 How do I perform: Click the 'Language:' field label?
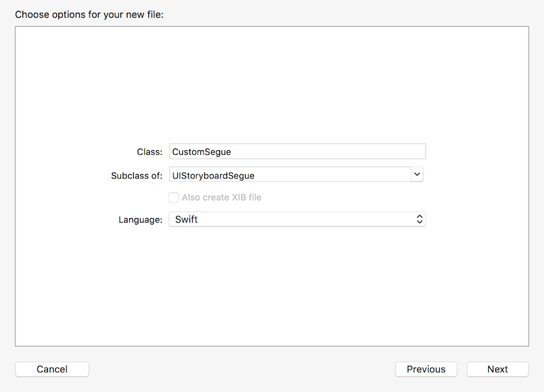pyautogui.click(x=141, y=220)
